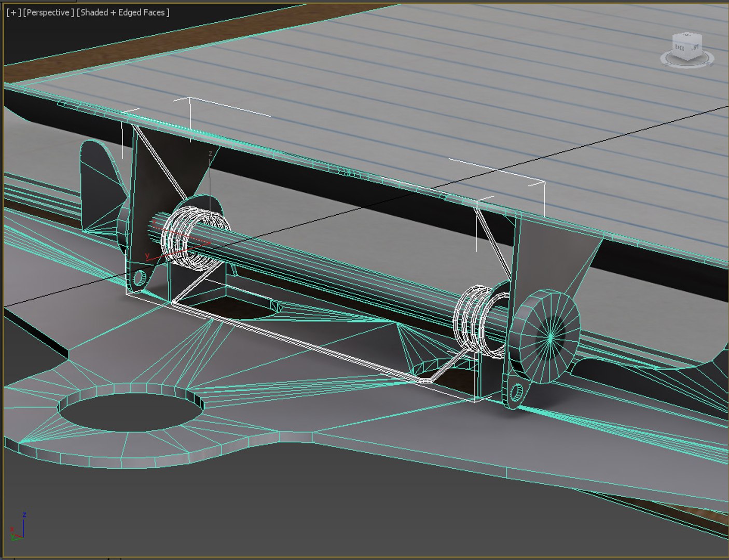Open the Perspective view label menu
Screen dimensions: 729x560
pos(48,12)
